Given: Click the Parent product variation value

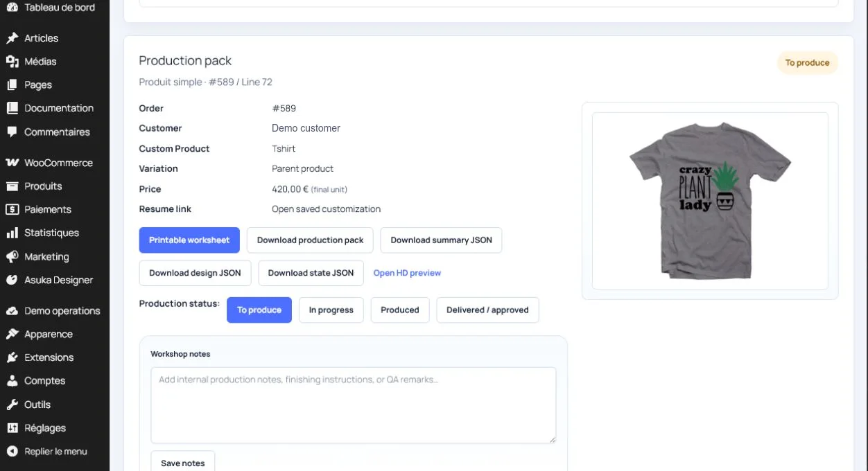Looking at the screenshot, I should [302, 168].
